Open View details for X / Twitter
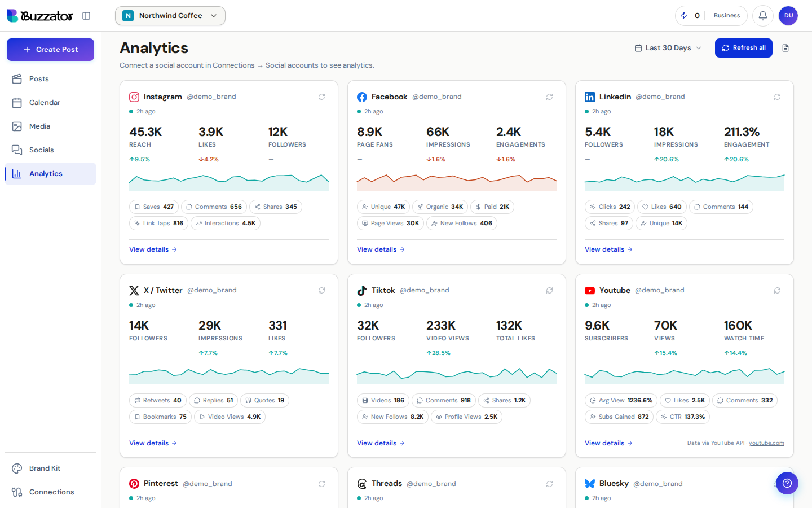 click(x=153, y=443)
